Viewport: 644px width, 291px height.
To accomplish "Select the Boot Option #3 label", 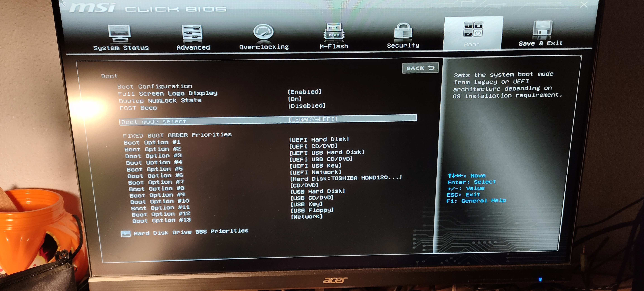I will [153, 156].
